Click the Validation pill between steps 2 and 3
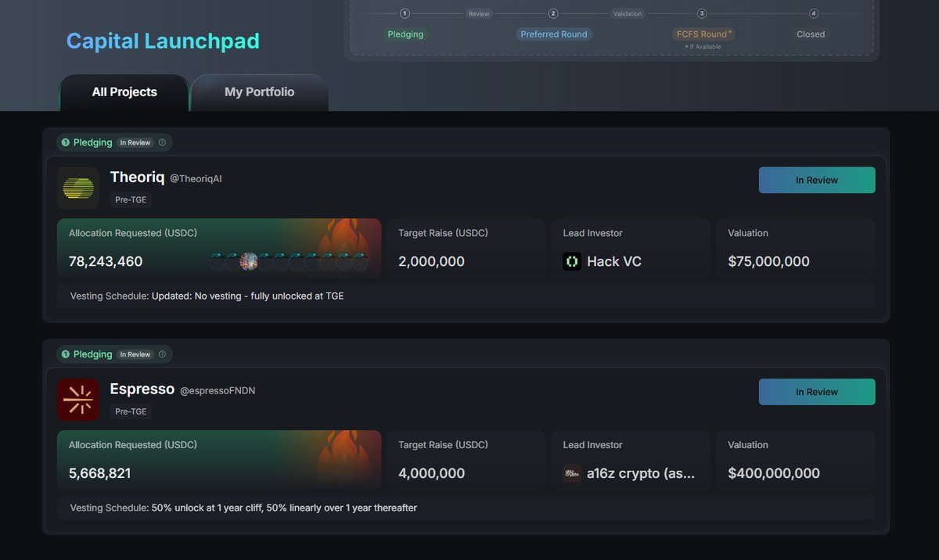939x560 pixels. [628, 13]
